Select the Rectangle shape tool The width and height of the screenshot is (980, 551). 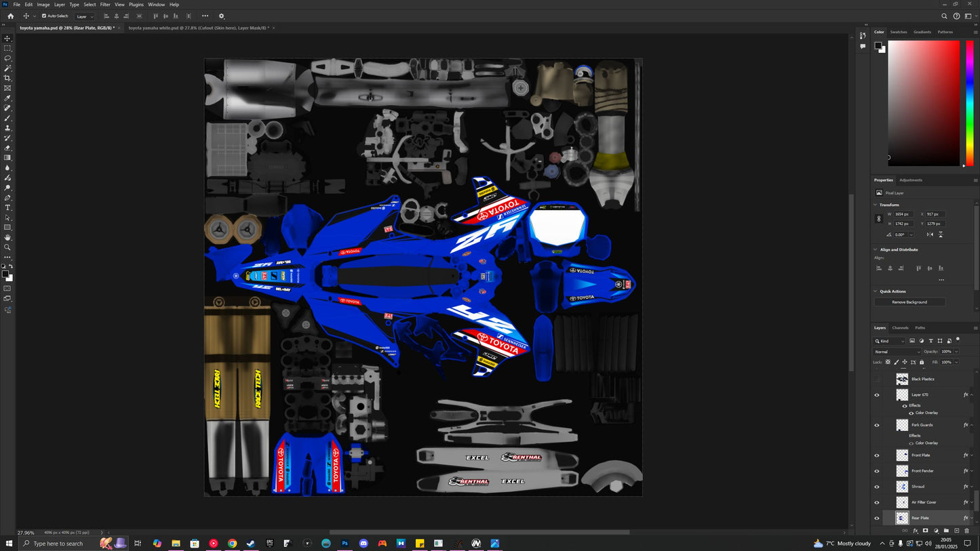(7, 228)
